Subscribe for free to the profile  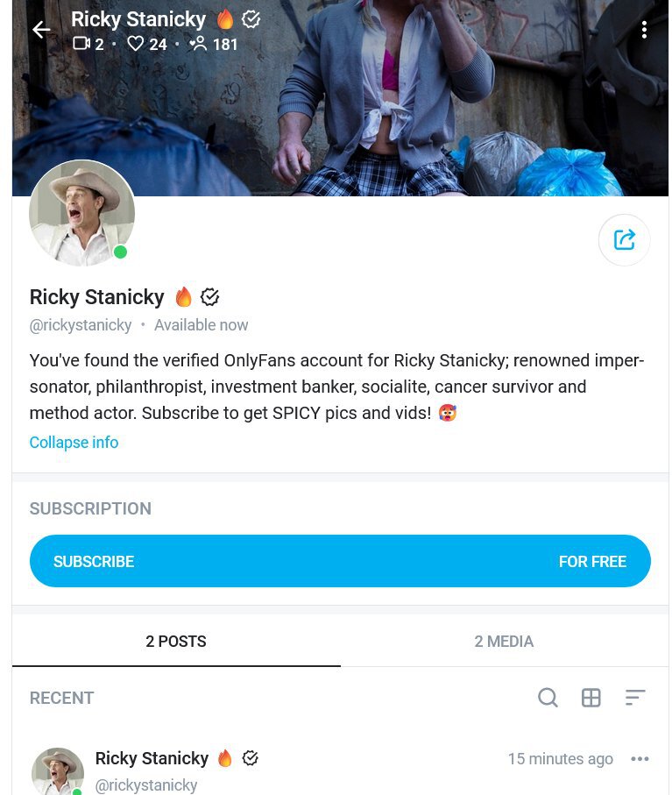(x=340, y=561)
